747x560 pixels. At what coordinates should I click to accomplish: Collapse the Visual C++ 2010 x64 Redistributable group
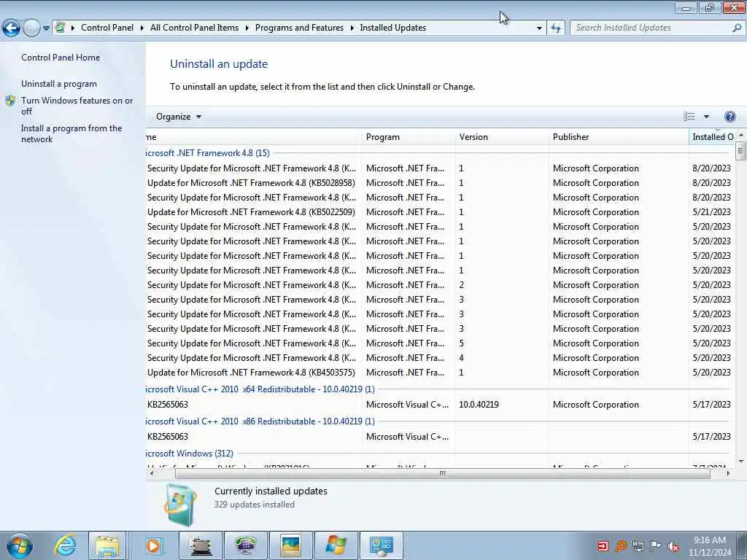pyautogui.click(x=260, y=389)
